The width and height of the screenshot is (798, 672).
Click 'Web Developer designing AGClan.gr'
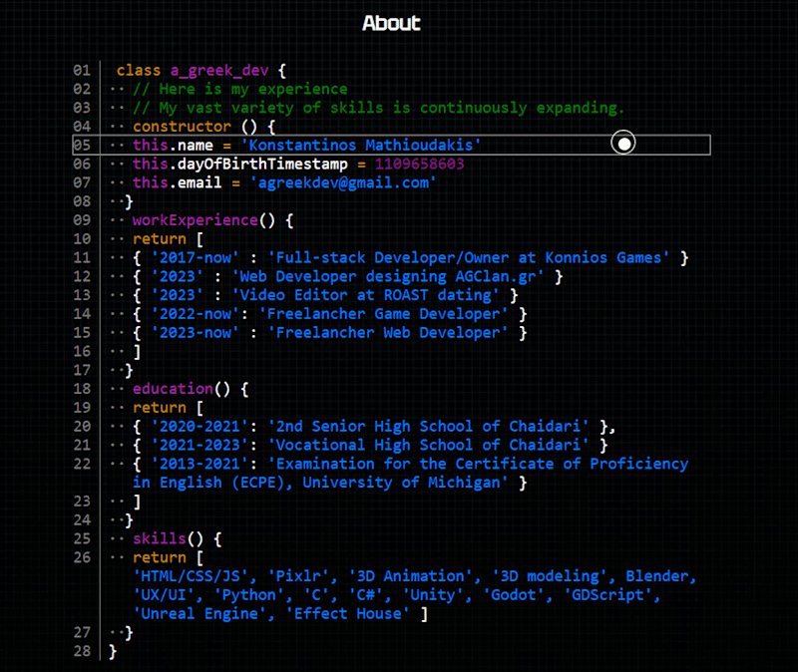click(388, 276)
